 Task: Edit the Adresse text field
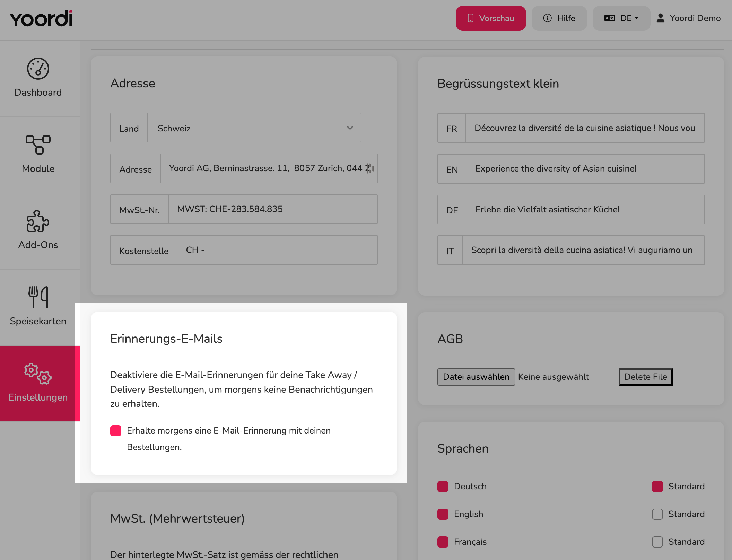269,168
